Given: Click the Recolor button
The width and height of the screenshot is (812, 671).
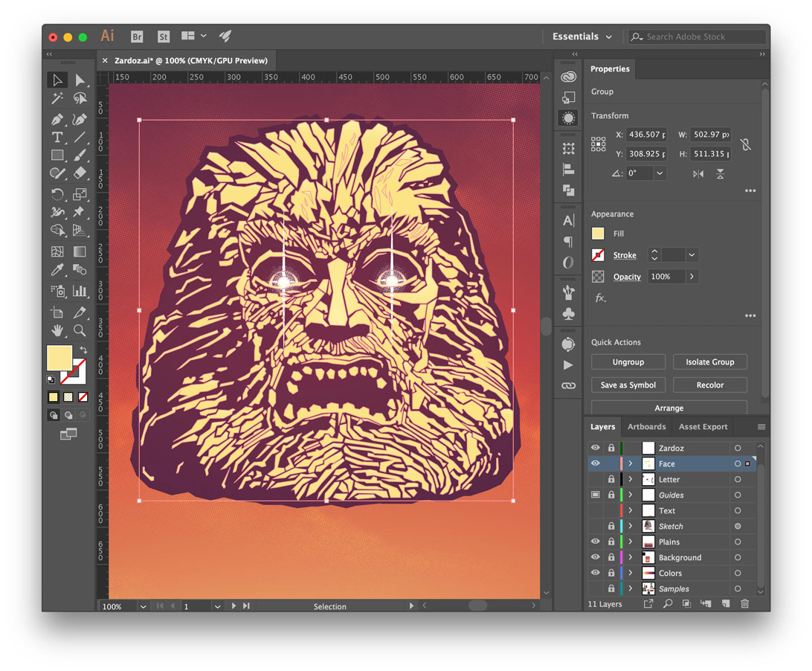Looking at the screenshot, I should pyautogui.click(x=710, y=385).
